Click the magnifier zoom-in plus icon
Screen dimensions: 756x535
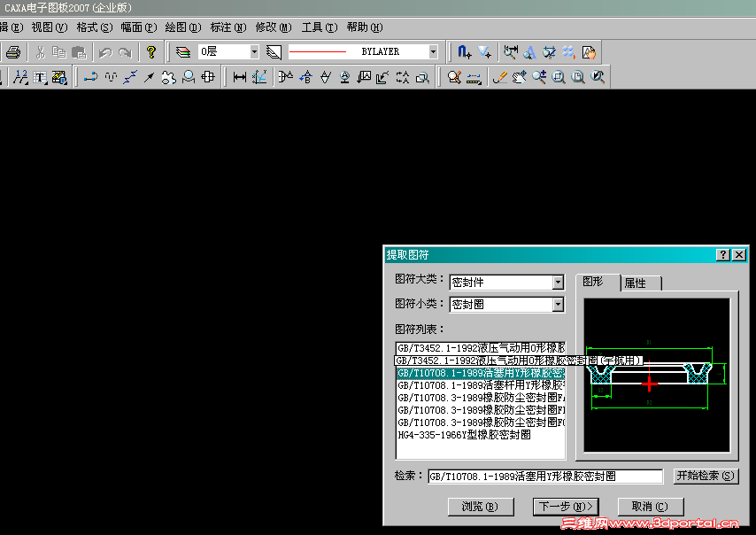click(539, 77)
